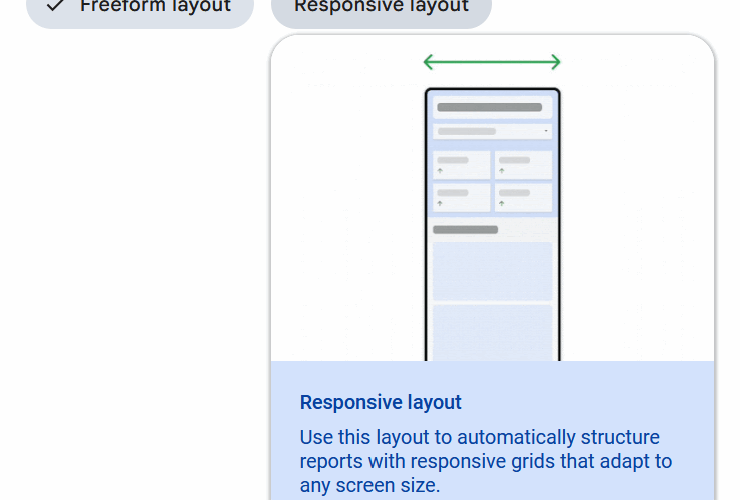Click the green double-headed width arrow
This screenshot has width=740, height=500.
tap(492, 62)
